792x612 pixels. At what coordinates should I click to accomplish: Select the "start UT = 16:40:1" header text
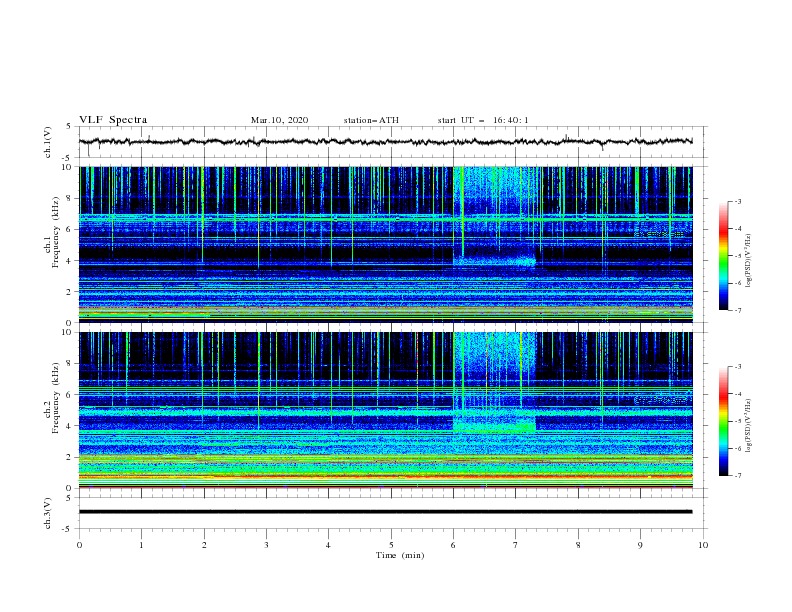click(483, 120)
